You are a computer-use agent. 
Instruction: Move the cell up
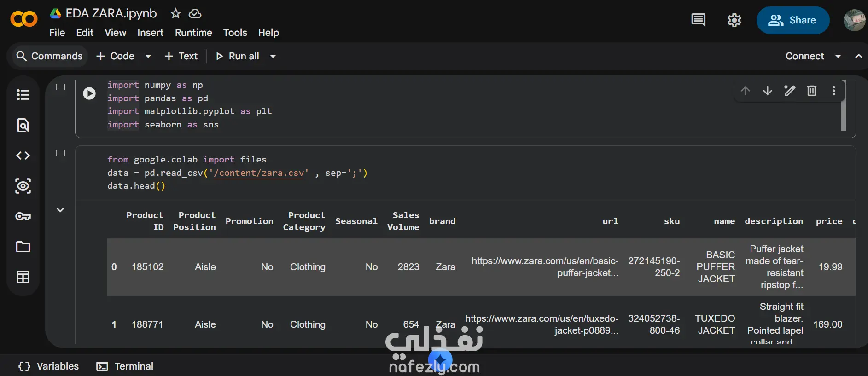click(746, 91)
